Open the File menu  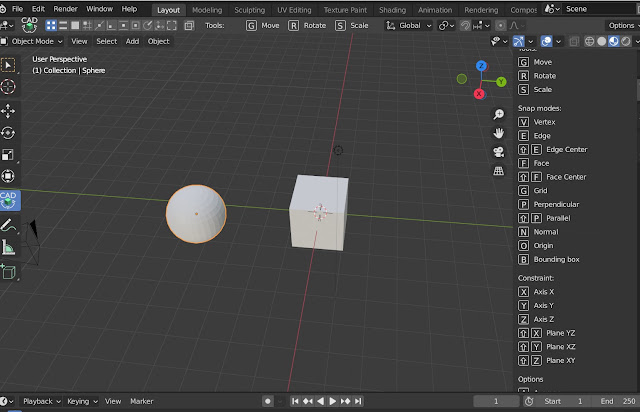[18, 9]
